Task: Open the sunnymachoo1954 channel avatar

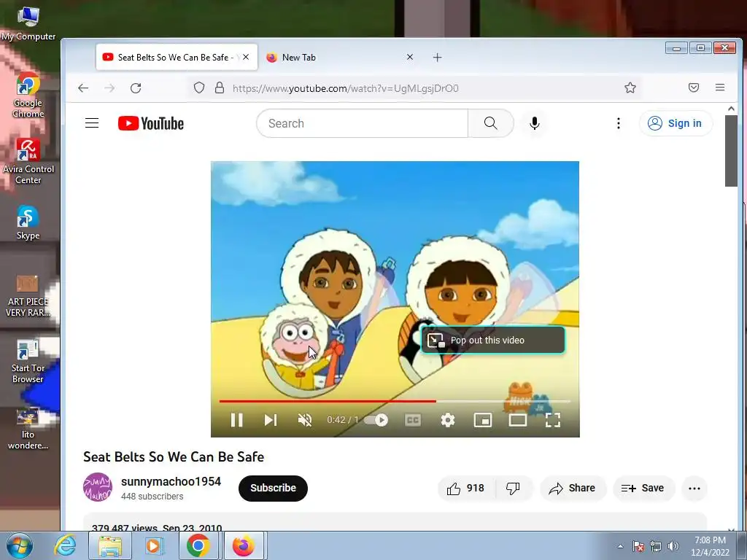Action: (98, 487)
